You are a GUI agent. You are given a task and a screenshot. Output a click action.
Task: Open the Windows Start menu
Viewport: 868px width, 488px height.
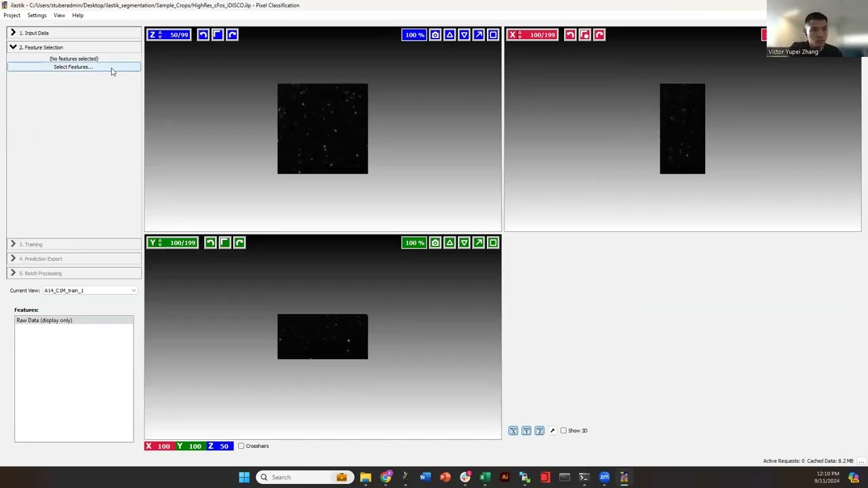pyautogui.click(x=244, y=477)
